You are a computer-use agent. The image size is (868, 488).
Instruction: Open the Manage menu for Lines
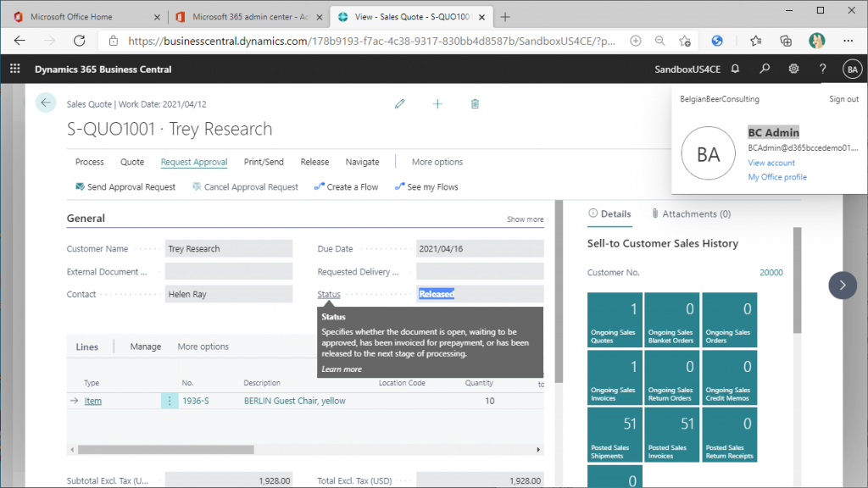pos(146,347)
